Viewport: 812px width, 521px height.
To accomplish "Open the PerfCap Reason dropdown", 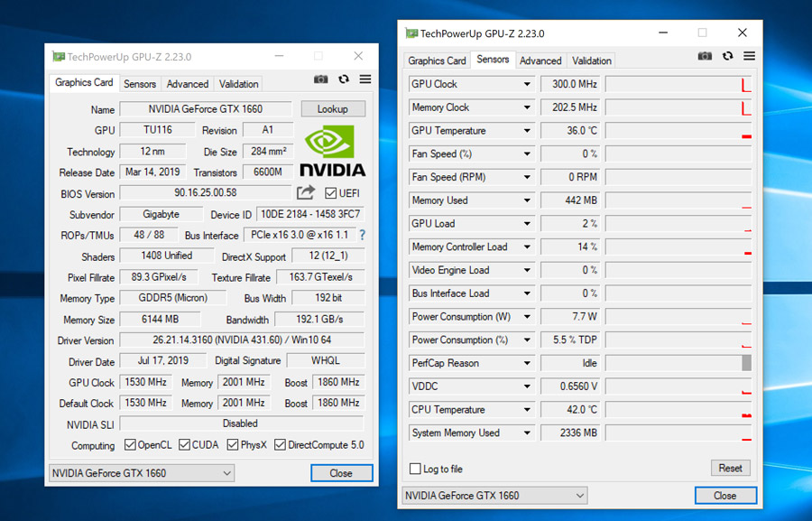I will point(527,363).
